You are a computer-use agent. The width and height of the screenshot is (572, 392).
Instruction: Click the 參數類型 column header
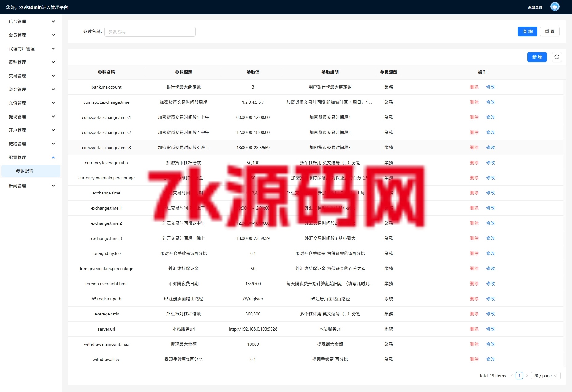[389, 72]
